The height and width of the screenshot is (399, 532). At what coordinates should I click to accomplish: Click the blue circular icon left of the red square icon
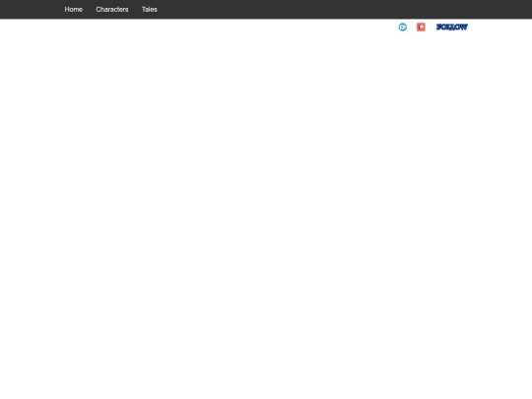coord(403,28)
